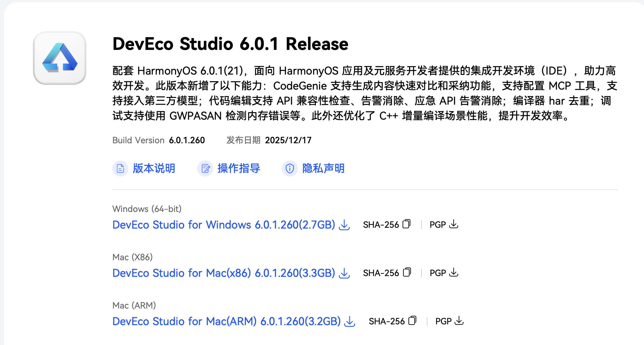Download DevEco Studio for Mac(ARM) 6.0.1.260

[227, 321]
